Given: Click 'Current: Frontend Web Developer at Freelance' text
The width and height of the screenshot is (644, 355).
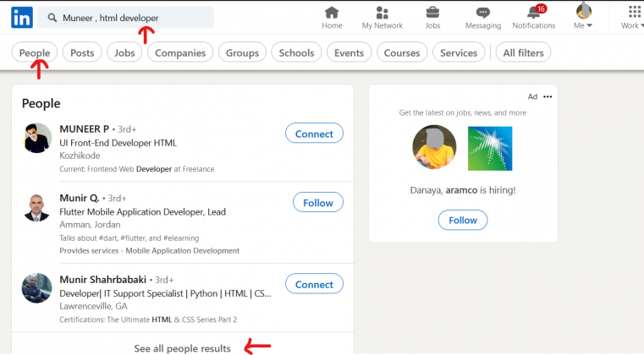Looking at the screenshot, I should pos(137,169).
